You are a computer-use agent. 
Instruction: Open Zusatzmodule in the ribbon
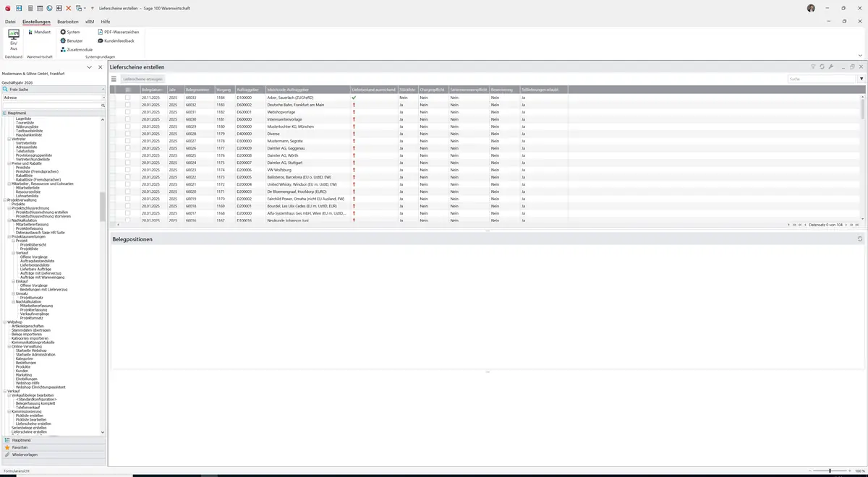click(77, 49)
